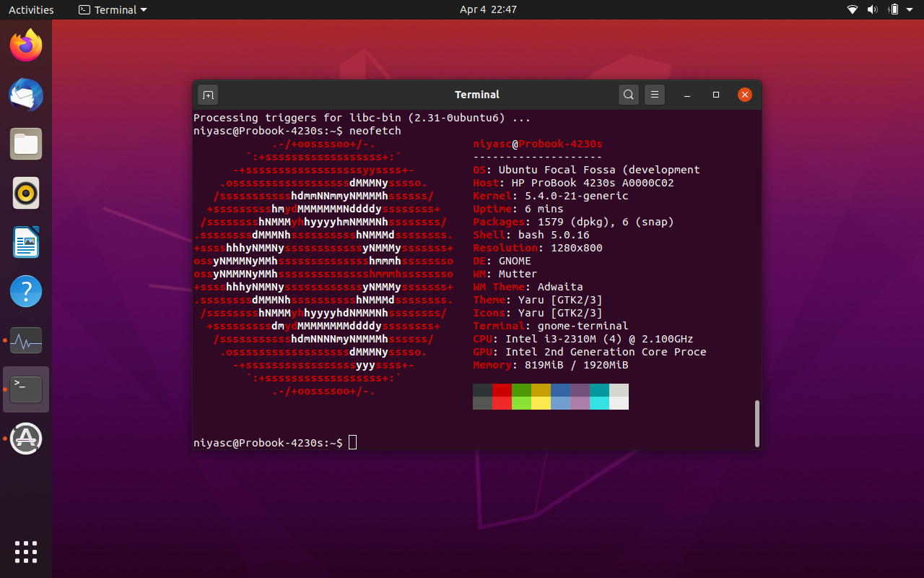Open Thunderbird mail client

point(26,95)
